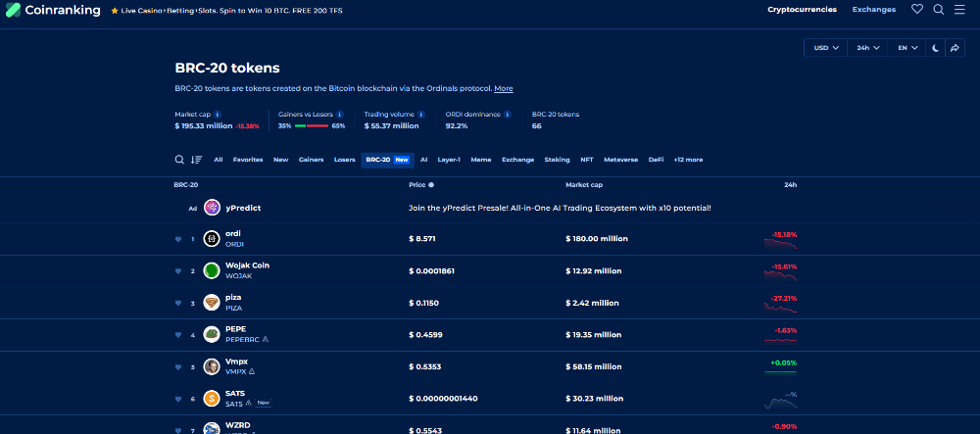Image resolution: width=980 pixels, height=434 pixels.
Task: Click the Live Casino promo banner text
Action: [231, 11]
